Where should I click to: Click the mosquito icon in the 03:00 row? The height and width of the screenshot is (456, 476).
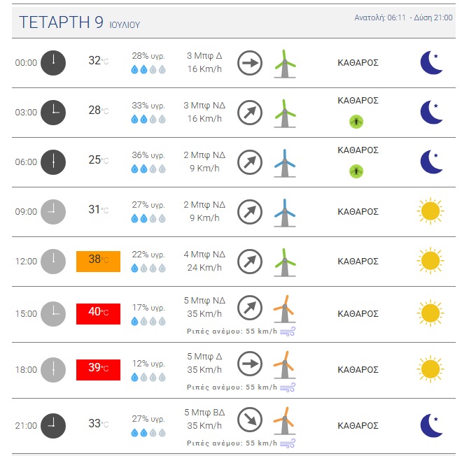(x=356, y=122)
